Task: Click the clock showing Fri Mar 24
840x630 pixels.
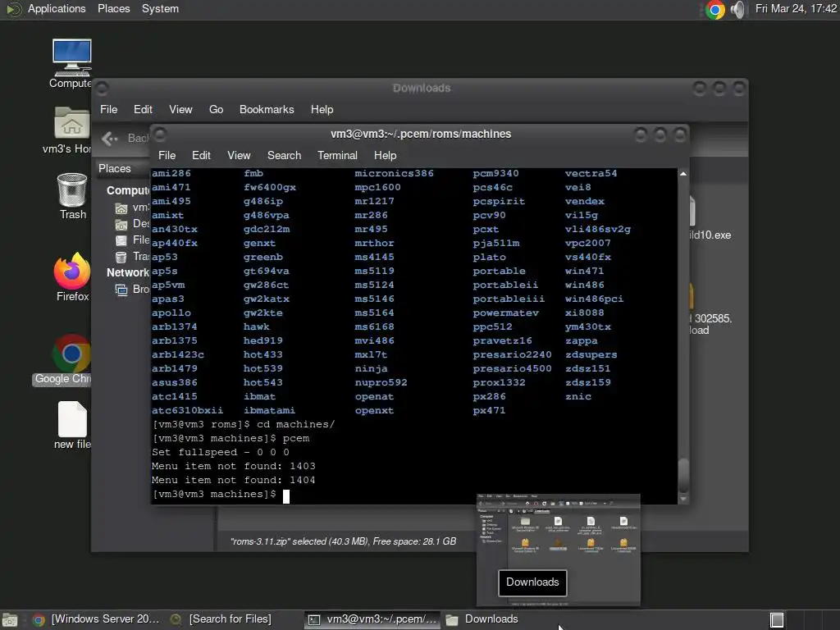Action: (x=795, y=9)
